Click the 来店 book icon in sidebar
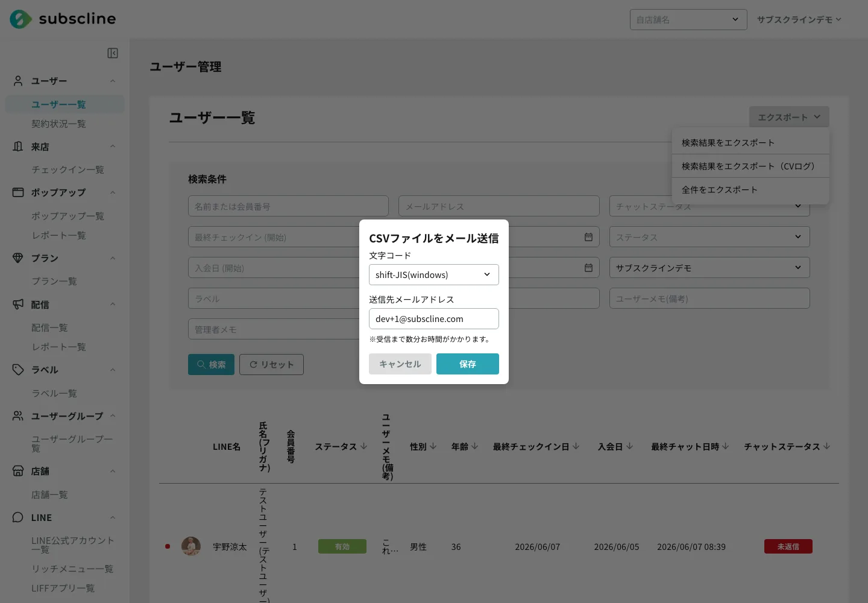Image resolution: width=868 pixels, height=603 pixels. point(18,147)
